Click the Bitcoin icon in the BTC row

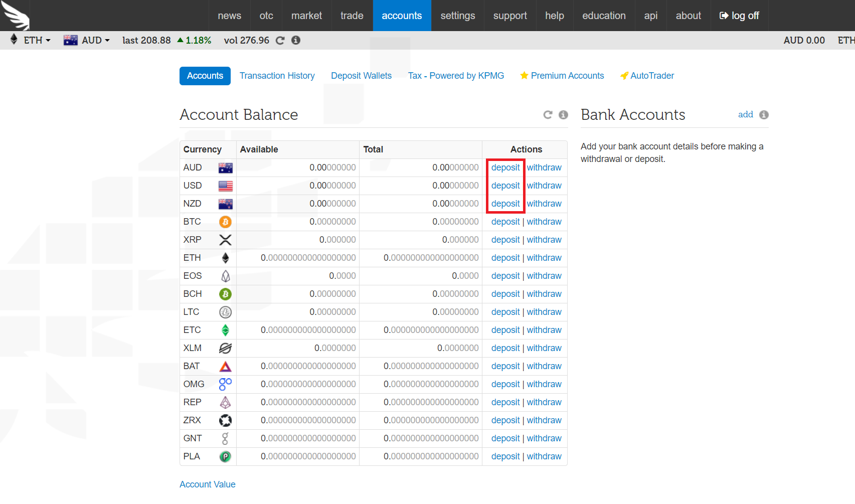225,222
